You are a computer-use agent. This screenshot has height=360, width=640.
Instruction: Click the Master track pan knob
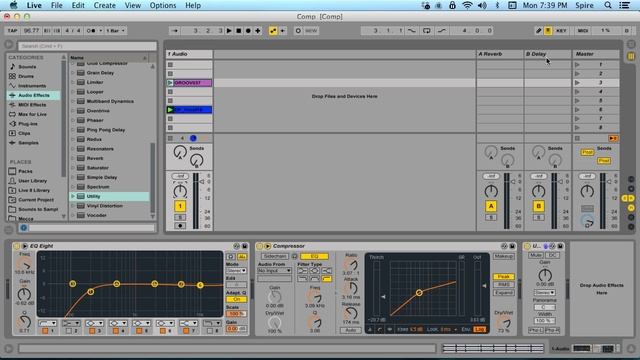click(x=587, y=191)
